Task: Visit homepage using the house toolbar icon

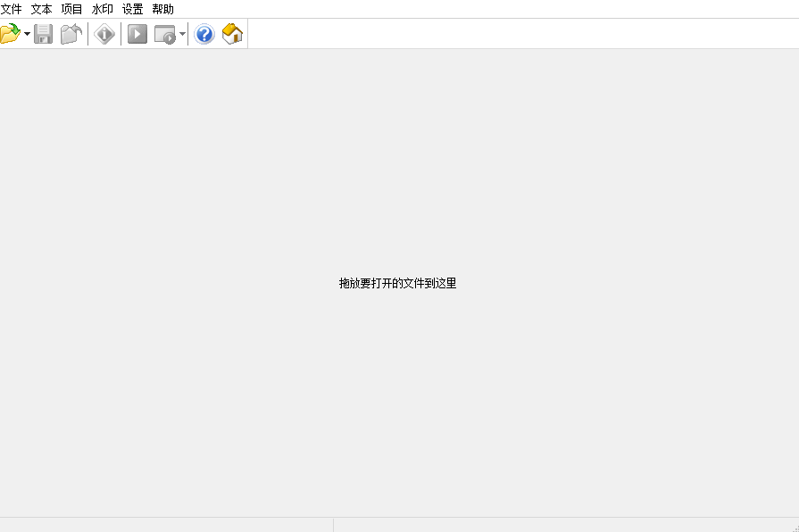Action: coord(232,34)
